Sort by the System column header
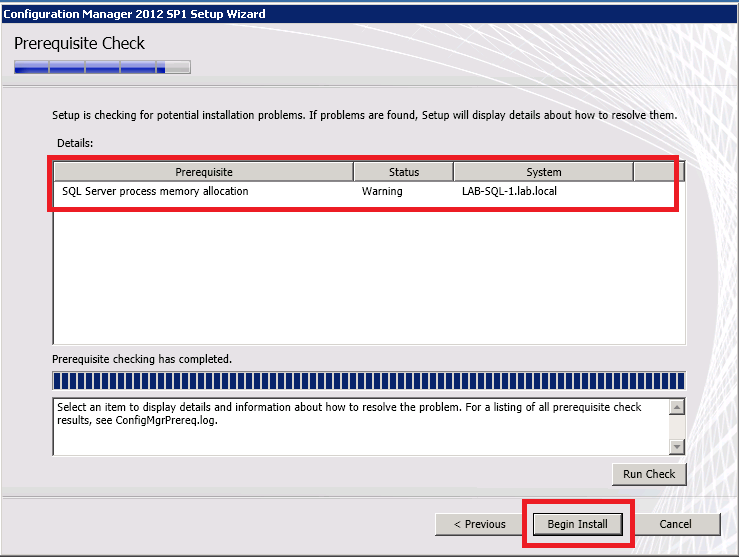 click(543, 172)
